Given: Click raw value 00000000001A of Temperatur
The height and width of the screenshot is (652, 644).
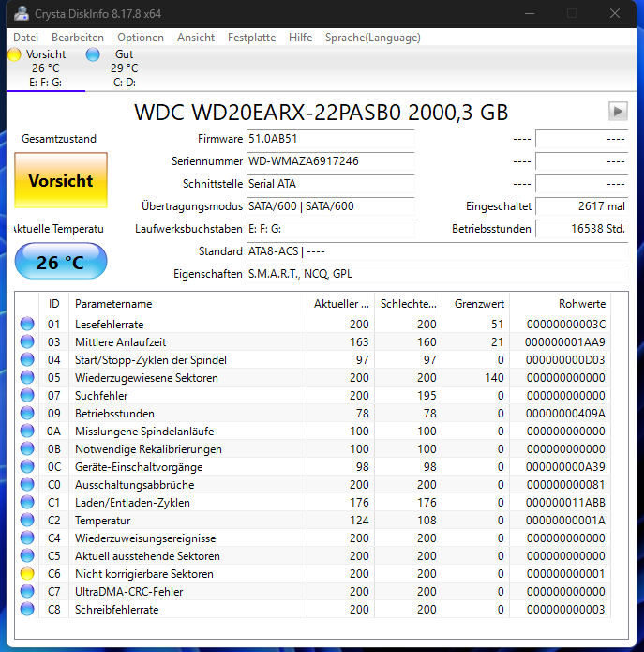Looking at the screenshot, I should (x=565, y=520).
